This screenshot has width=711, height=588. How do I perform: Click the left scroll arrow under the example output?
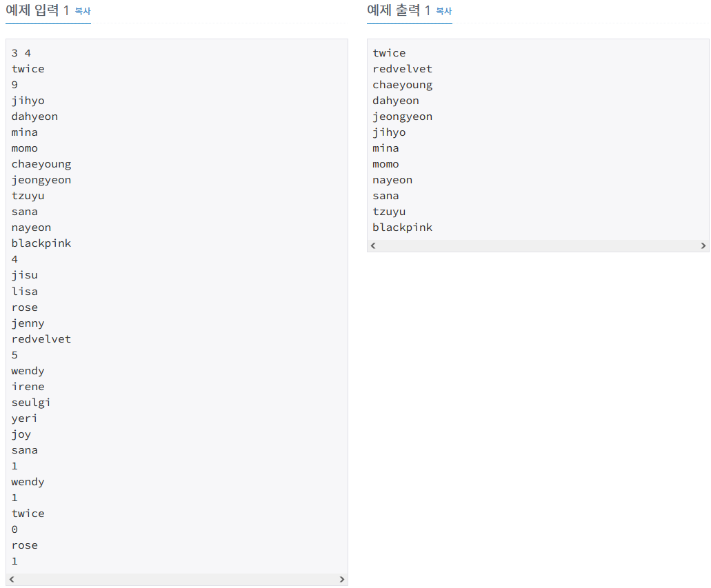click(373, 245)
